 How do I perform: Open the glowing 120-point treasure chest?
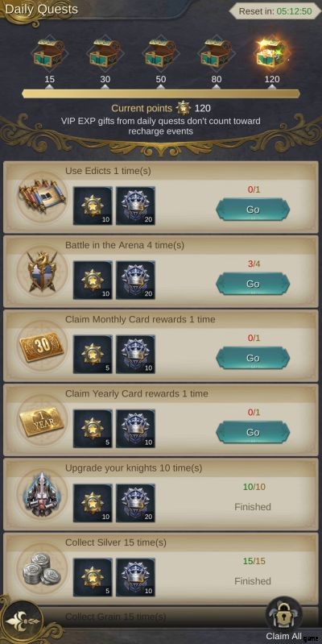(x=272, y=54)
